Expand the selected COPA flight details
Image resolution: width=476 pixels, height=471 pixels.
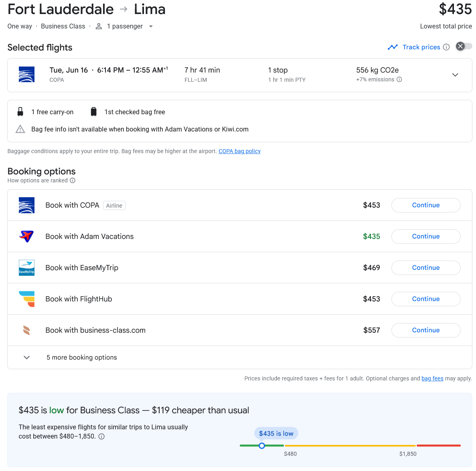pos(455,75)
